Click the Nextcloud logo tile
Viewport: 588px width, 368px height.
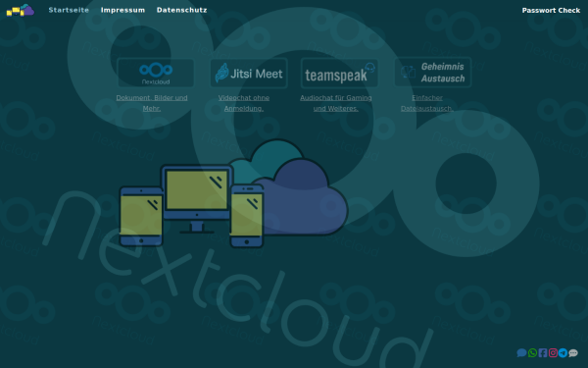[x=156, y=73]
